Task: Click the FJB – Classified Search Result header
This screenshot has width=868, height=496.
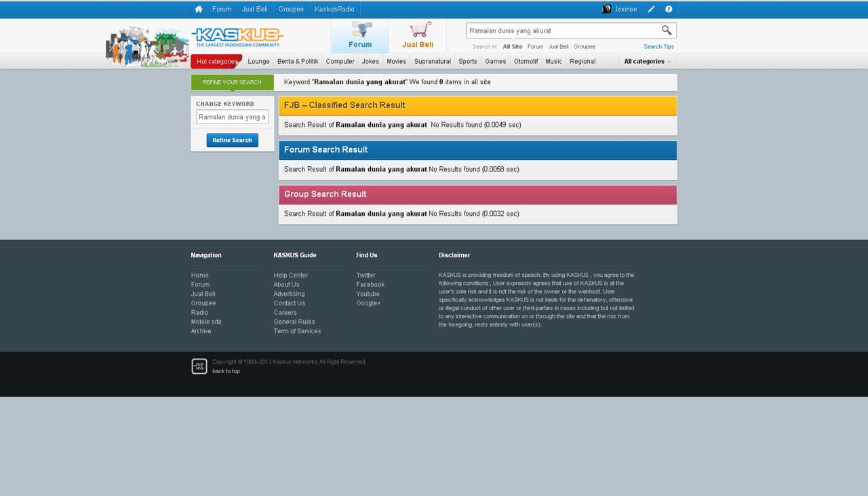Action: click(x=478, y=105)
